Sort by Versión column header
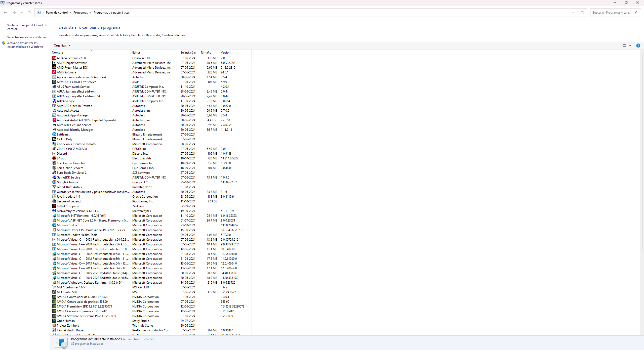644x350 pixels. pyautogui.click(x=235, y=53)
